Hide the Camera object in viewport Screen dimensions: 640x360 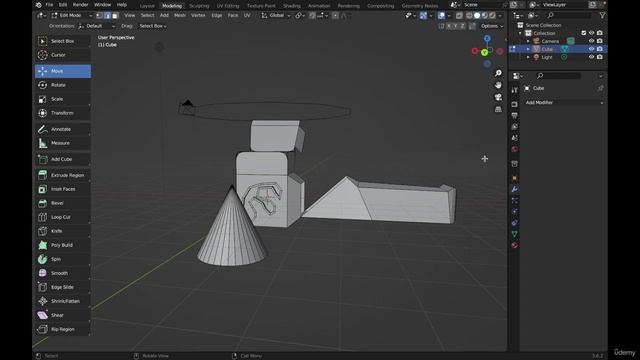(x=591, y=41)
